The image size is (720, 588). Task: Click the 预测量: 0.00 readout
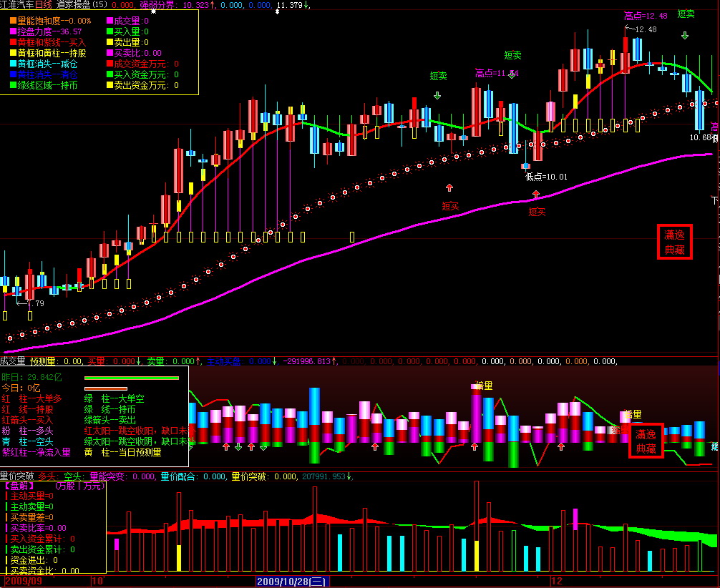56,361
